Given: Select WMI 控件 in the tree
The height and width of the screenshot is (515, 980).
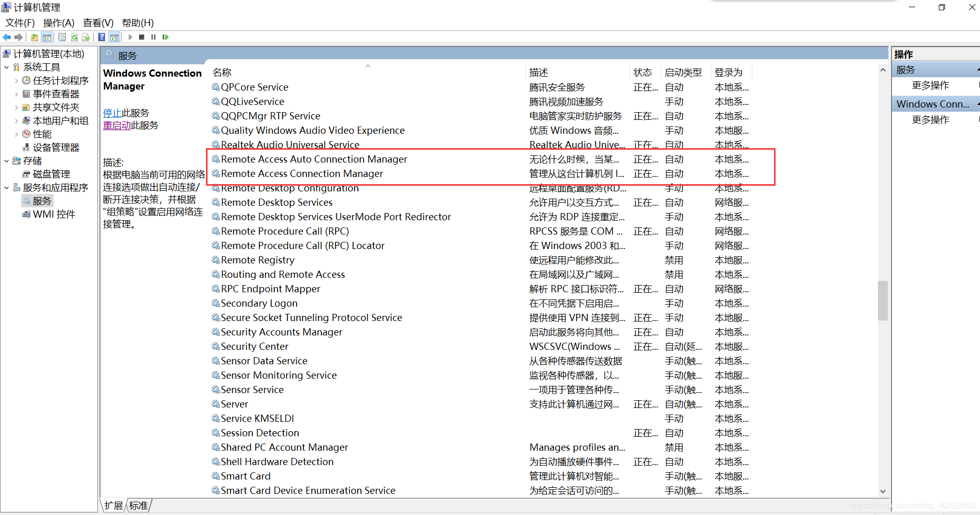Looking at the screenshot, I should (54, 214).
